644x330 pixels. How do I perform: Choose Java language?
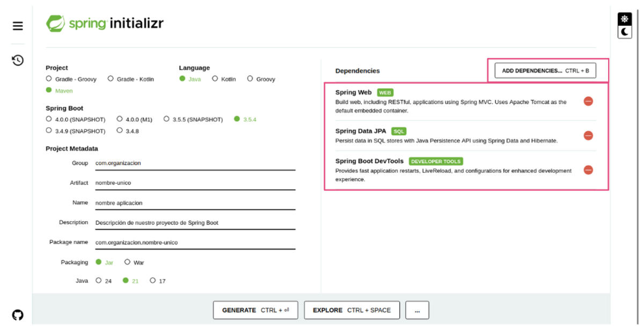point(191,79)
